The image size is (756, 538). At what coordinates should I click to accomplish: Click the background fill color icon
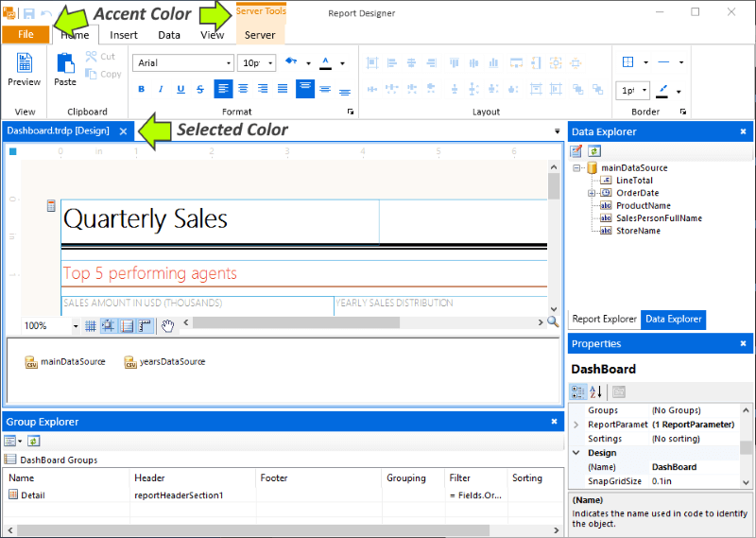point(291,61)
